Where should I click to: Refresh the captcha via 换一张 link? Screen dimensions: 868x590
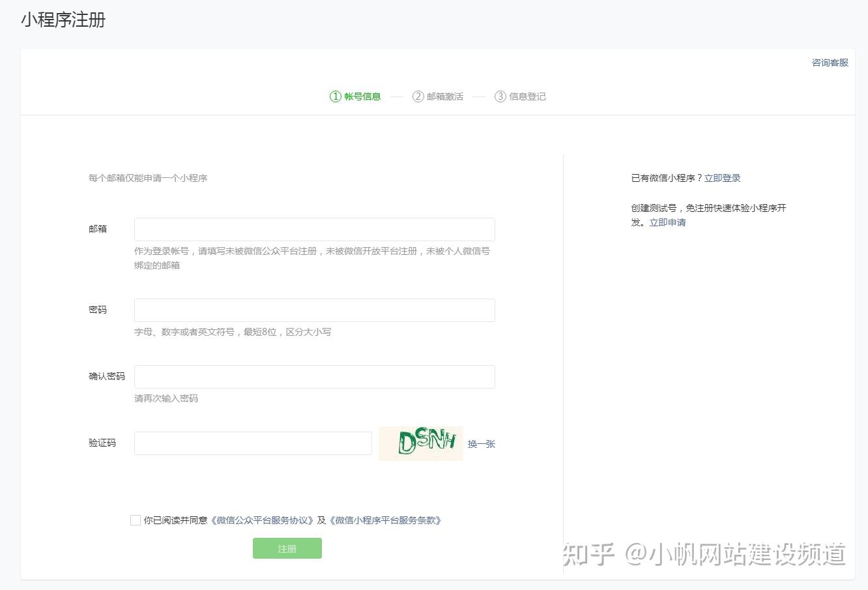click(x=482, y=444)
